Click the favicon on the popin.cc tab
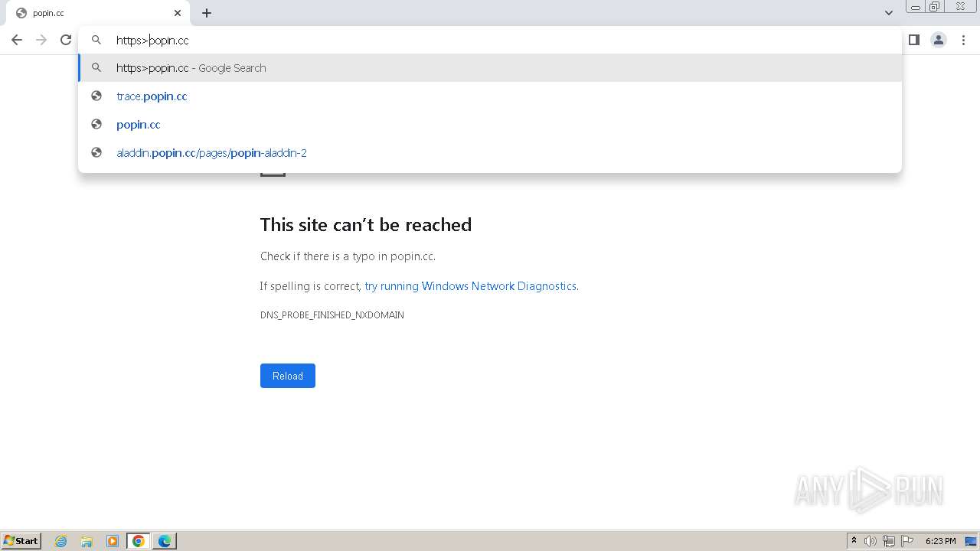 tap(21, 13)
